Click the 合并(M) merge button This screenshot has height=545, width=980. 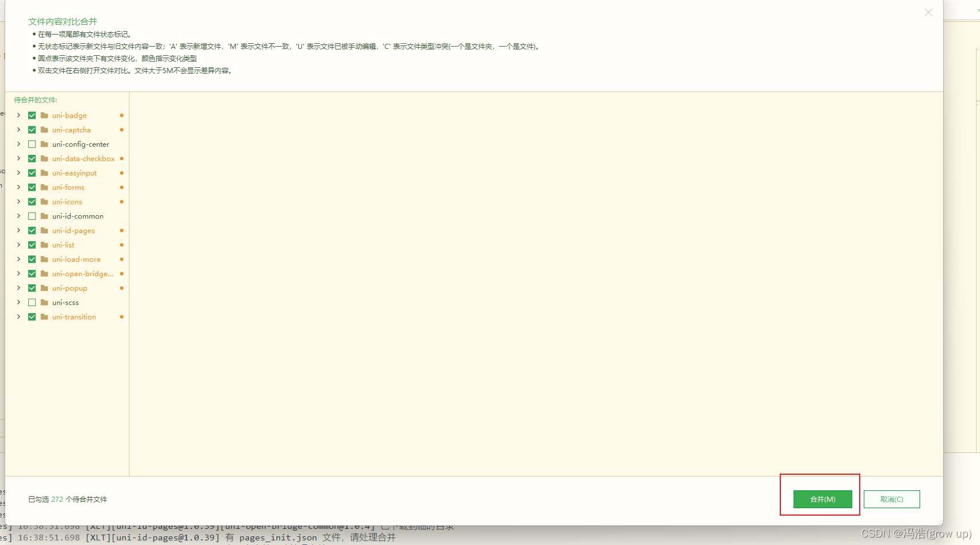coord(822,499)
